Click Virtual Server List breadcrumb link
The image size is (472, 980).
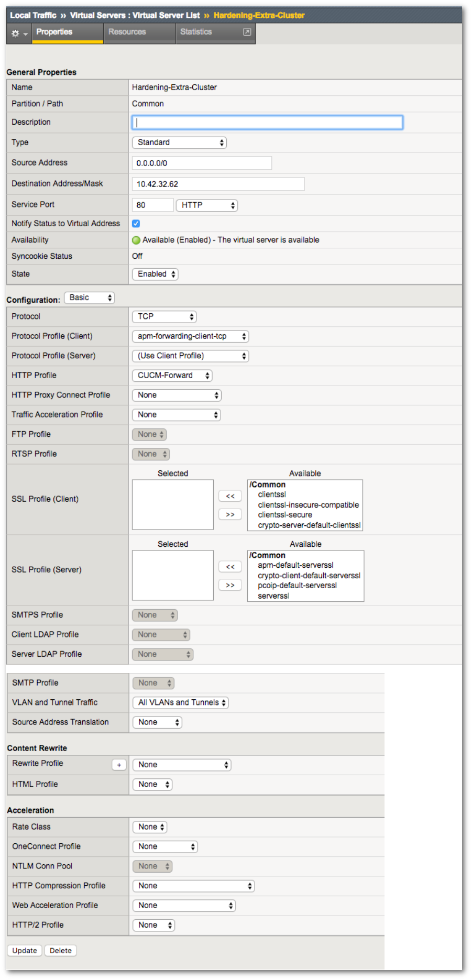(x=166, y=15)
